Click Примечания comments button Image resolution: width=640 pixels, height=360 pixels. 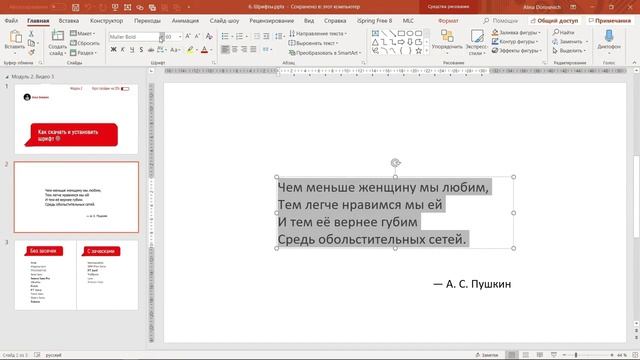pyautogui.click(x=610, y=20)
